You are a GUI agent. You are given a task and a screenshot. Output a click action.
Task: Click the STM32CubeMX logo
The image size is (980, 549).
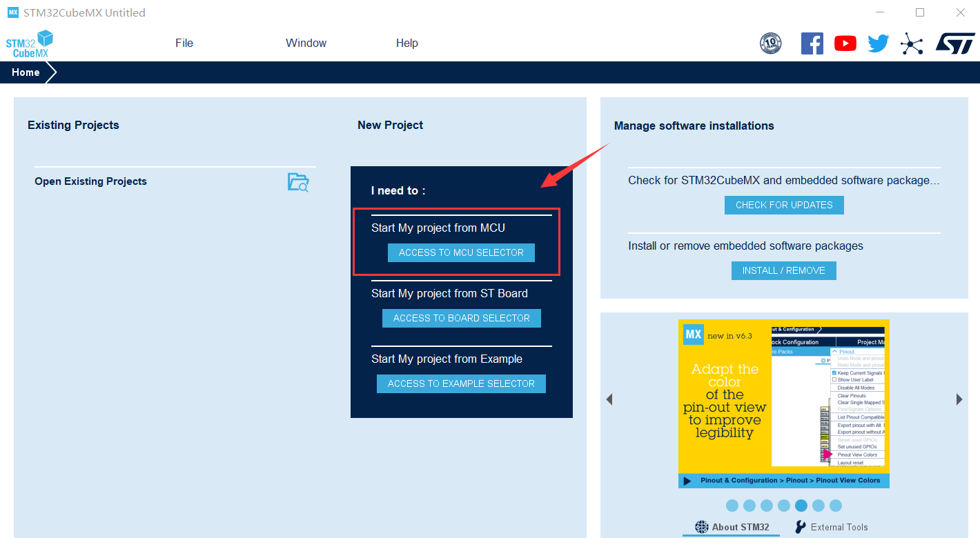point(30,44)
